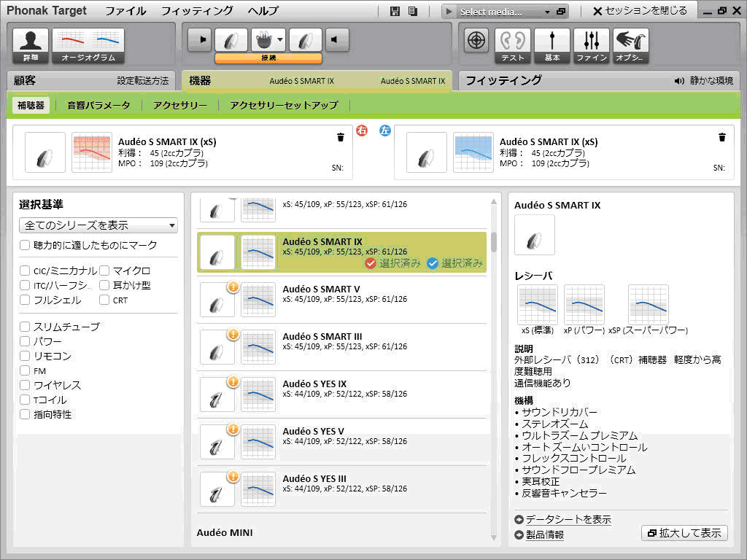Click the right-side play arrow button in connection bar

click(x=200, y=39)
